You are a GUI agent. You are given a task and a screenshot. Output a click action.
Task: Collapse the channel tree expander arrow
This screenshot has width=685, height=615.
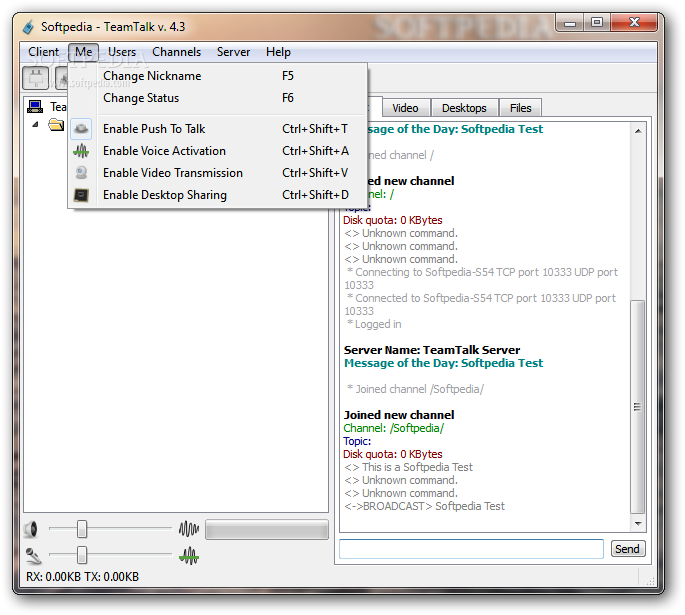[35, 125]
